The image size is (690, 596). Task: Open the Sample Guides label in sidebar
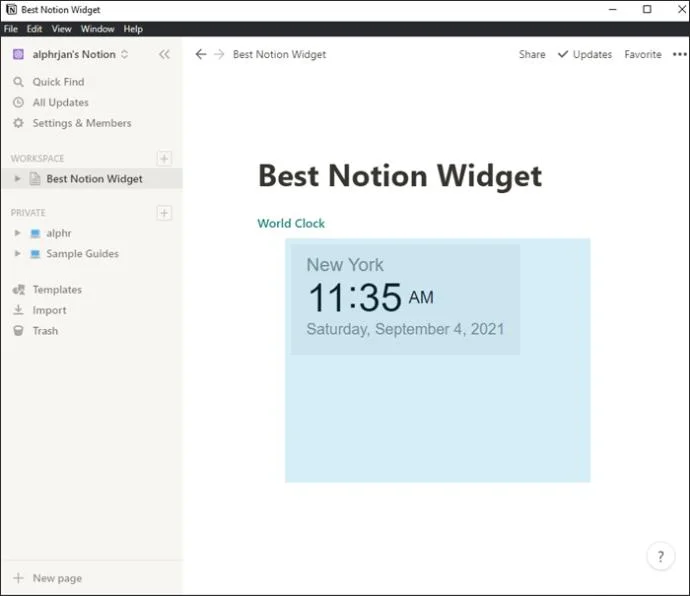point(83,254)
